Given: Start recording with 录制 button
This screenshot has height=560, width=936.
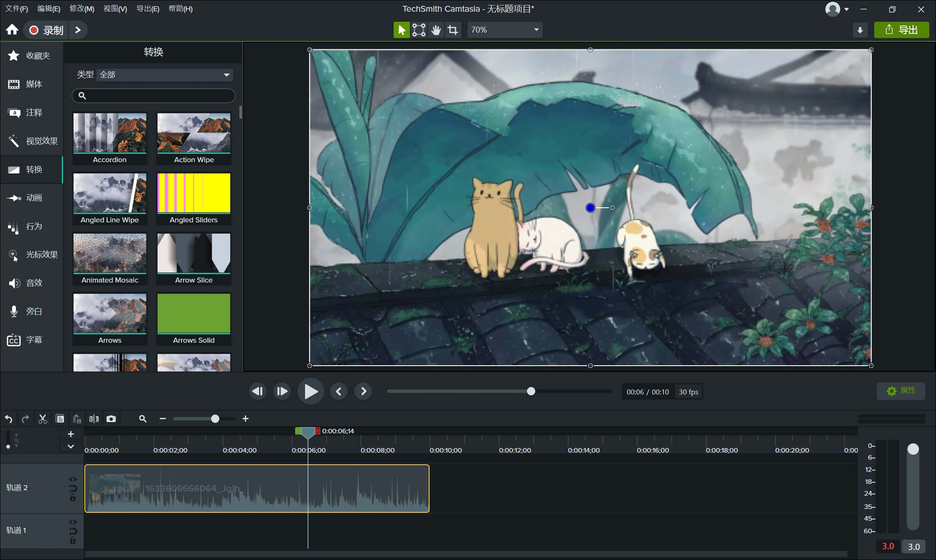Looking at the screenshot, I should coord(46,30).
